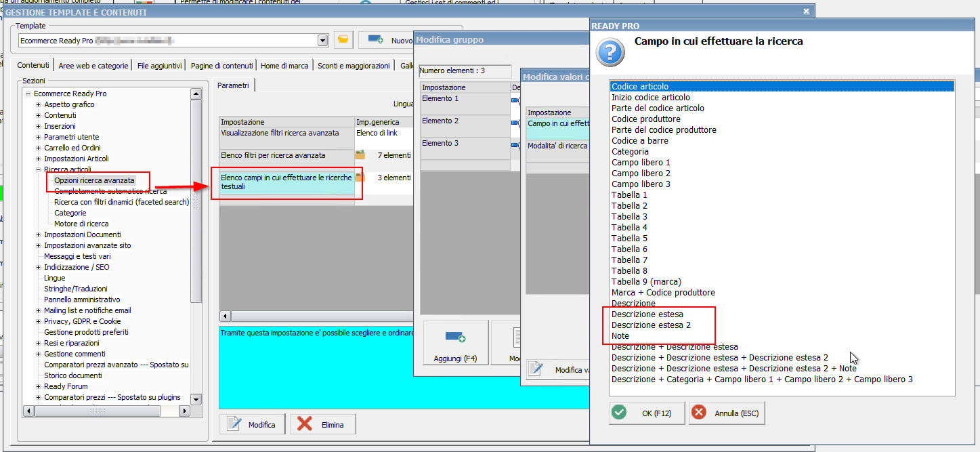980x452 pixels.
Task: Collapse the Ecommerce Ready Pro tree root
Action: [28, 94]
